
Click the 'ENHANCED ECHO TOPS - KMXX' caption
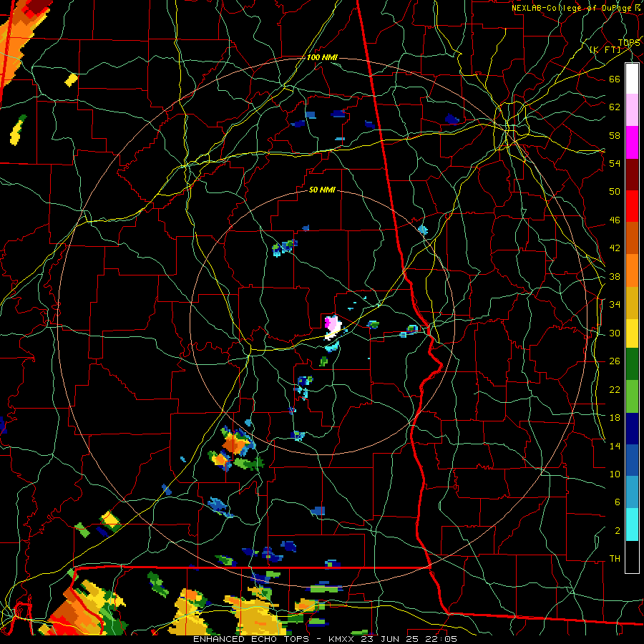pyautogui.click(x=273, y=639)
